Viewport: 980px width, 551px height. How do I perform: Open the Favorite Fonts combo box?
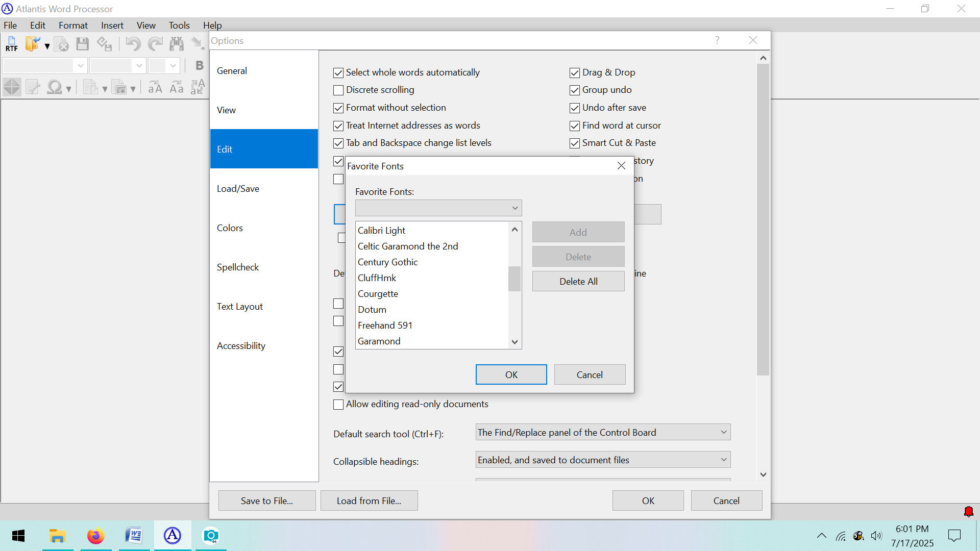(x=438, y=208)
